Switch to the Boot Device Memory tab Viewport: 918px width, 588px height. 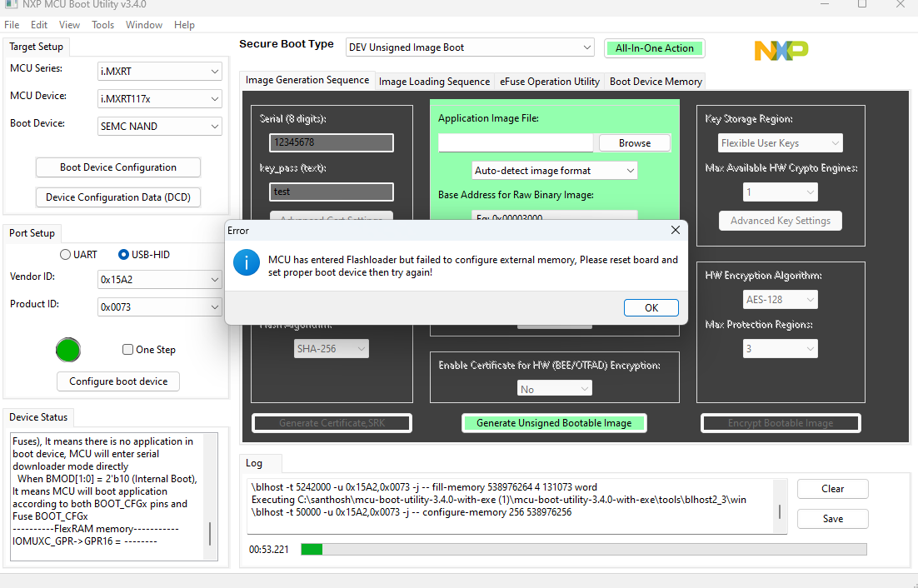click(655, 81)
